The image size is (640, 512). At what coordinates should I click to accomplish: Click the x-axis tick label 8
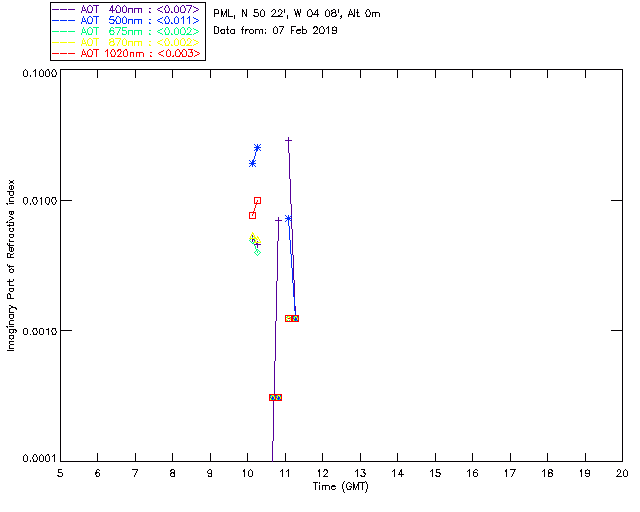pyautogui.click(x=173, y=473)
